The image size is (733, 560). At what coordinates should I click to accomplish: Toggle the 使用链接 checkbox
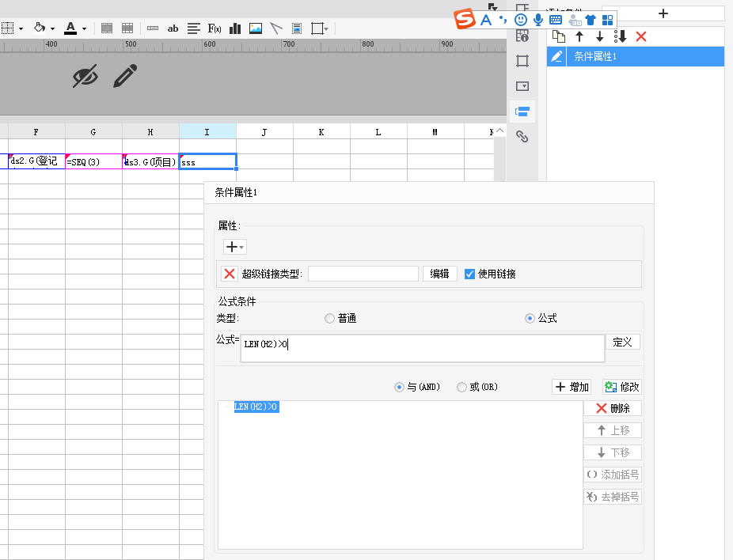(470, 274)
